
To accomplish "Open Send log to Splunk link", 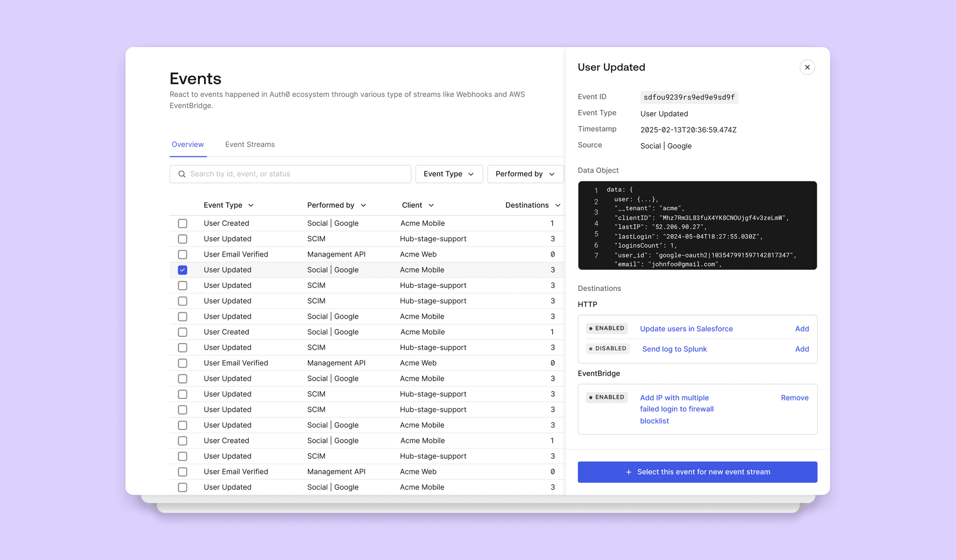I will [x=675, y=349].
